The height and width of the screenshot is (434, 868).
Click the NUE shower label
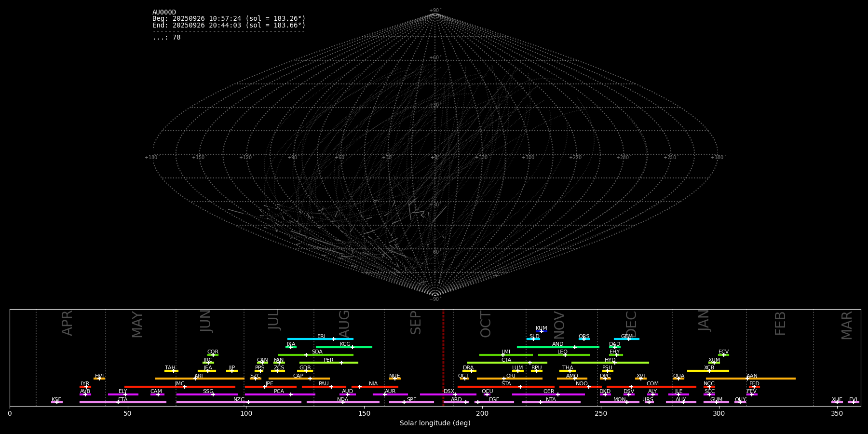[x=394, y=376]
